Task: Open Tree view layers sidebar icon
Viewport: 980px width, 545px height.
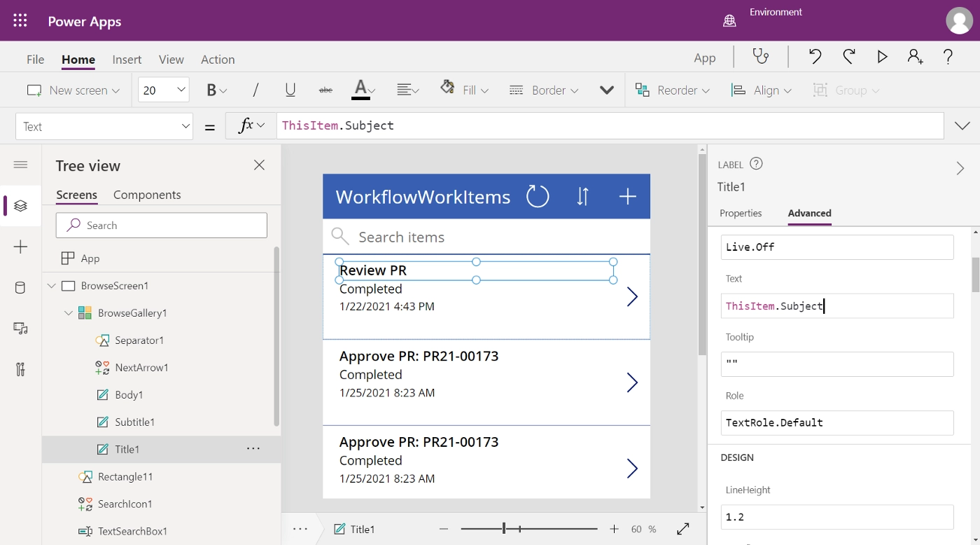Action: (x=20, y=206)
